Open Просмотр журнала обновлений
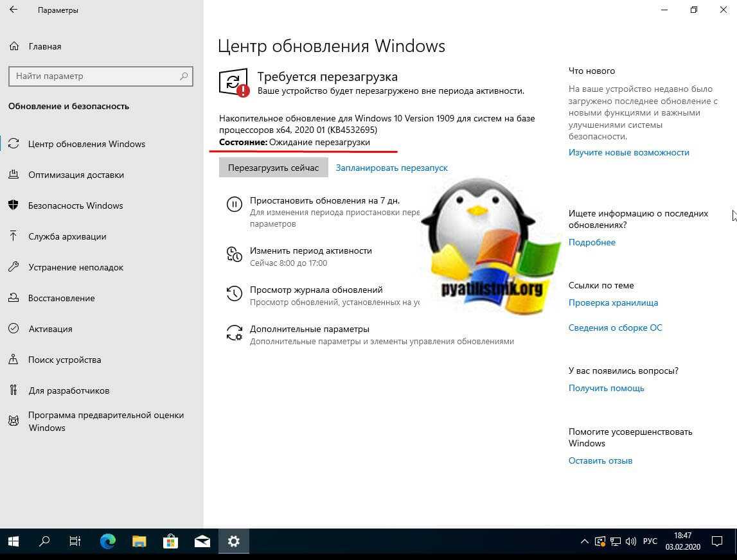 pos(315,290)
